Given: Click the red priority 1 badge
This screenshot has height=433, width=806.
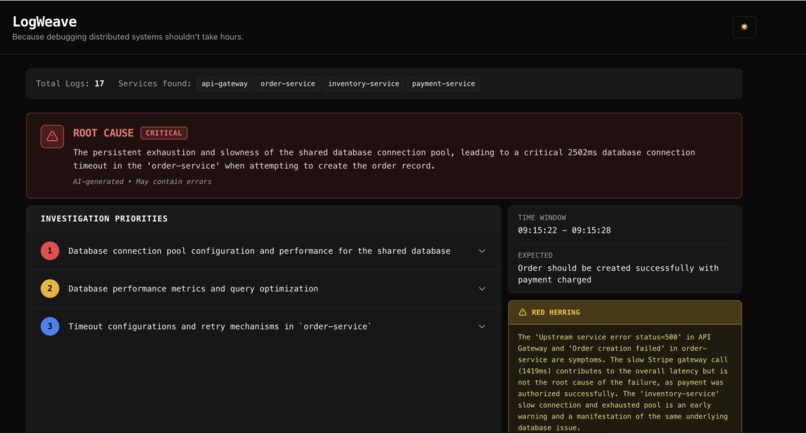Looking at the screenshot, I should click(50, 251).
